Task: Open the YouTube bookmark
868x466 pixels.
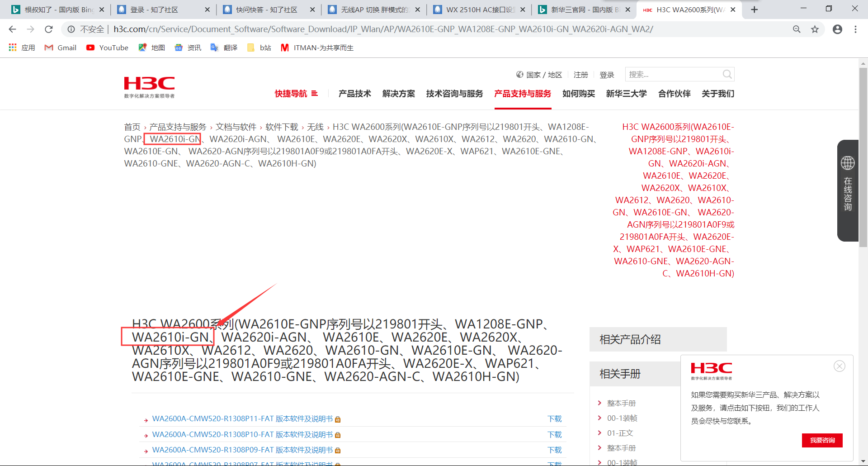Action: click(107, 48)
